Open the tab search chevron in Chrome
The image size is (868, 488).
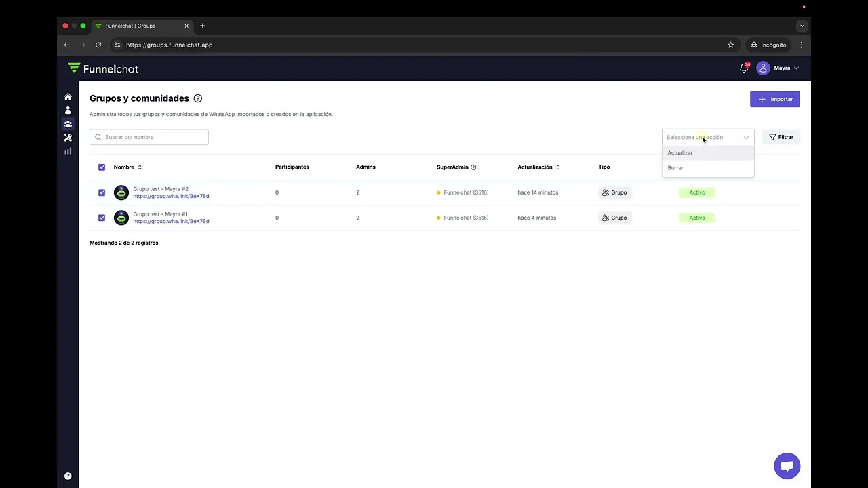pyautogui.click(x=802, y=26)
